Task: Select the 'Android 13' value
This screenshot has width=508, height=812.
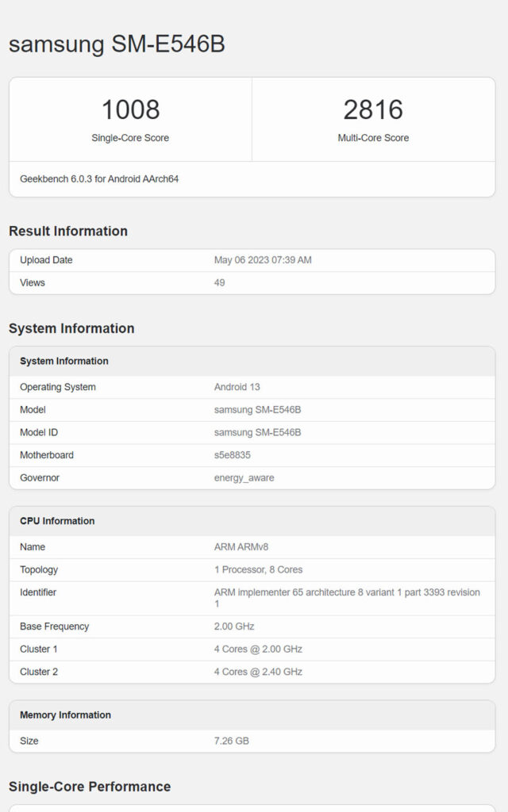Action: (237, 387)
